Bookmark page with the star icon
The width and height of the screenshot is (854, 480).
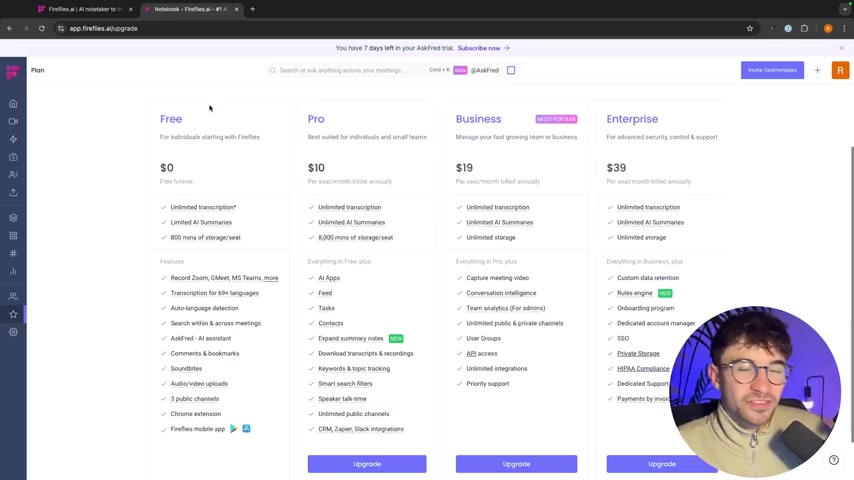[x=749, y=28]
